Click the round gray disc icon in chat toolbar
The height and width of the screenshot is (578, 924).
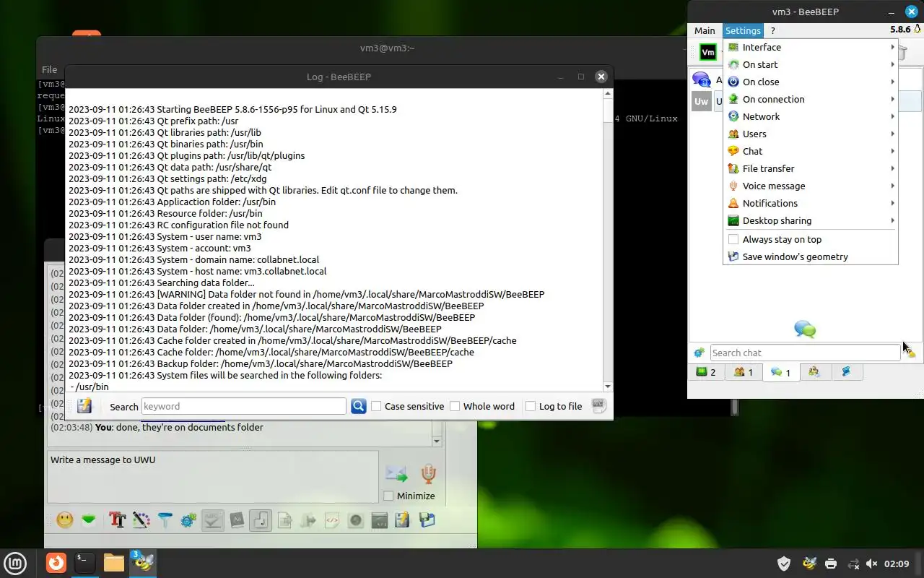click(x=356, y=519)
